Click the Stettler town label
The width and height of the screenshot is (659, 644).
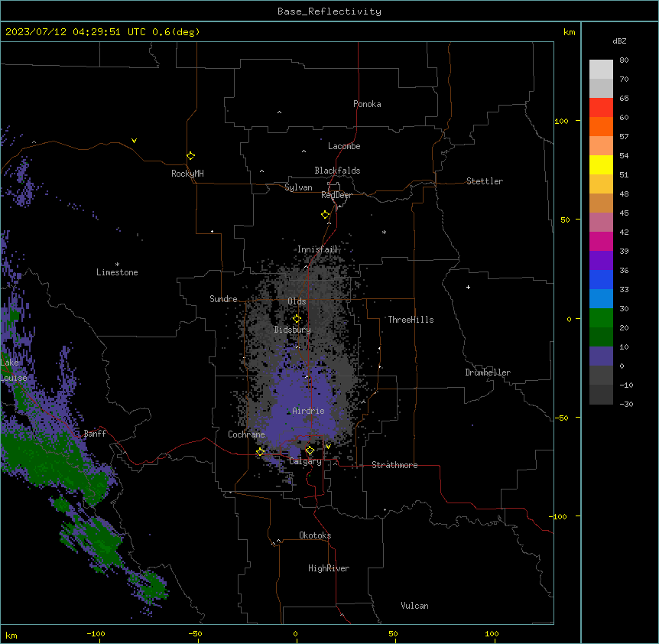(x=485, y=181)
